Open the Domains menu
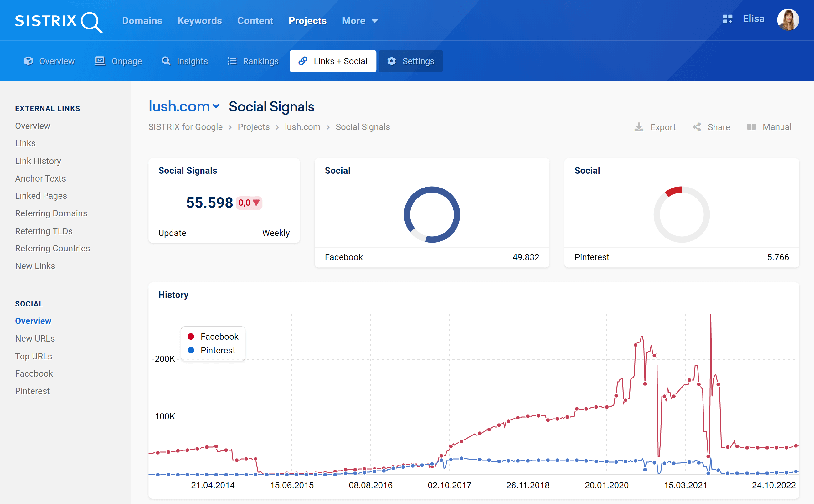Screen dimensions: 814x504 142,21
